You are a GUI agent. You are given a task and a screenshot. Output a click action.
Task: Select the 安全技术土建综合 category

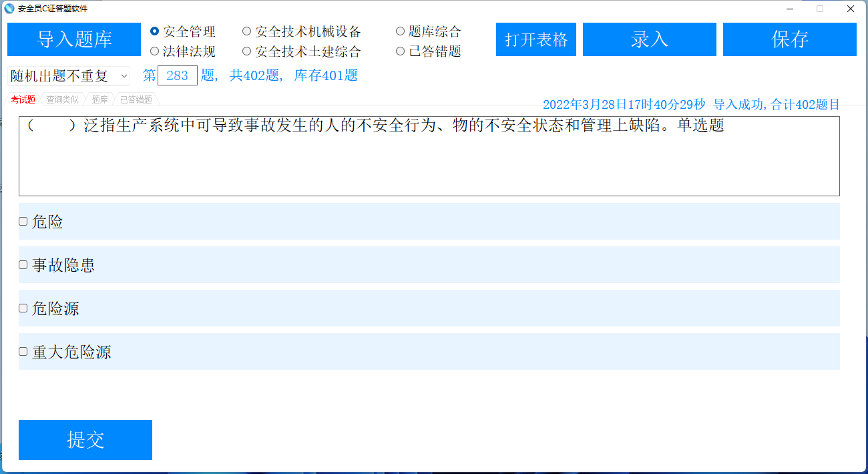click(247, 51)
